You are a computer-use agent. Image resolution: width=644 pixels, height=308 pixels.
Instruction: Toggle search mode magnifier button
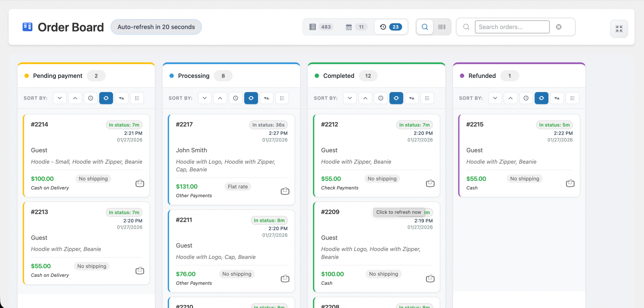click(x=425, y=27)
